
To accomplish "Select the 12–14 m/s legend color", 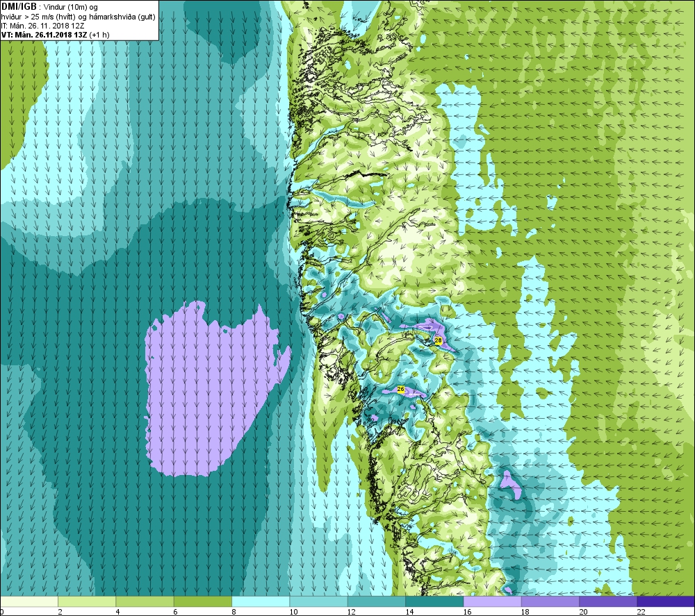I will click(x=376, y=601).
